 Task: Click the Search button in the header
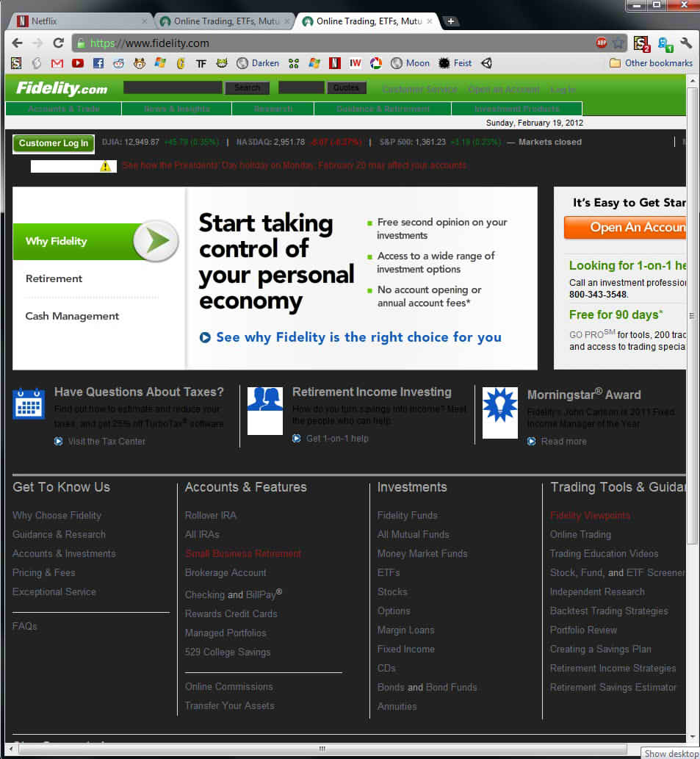pyautogui.click(x=248, y=87)
